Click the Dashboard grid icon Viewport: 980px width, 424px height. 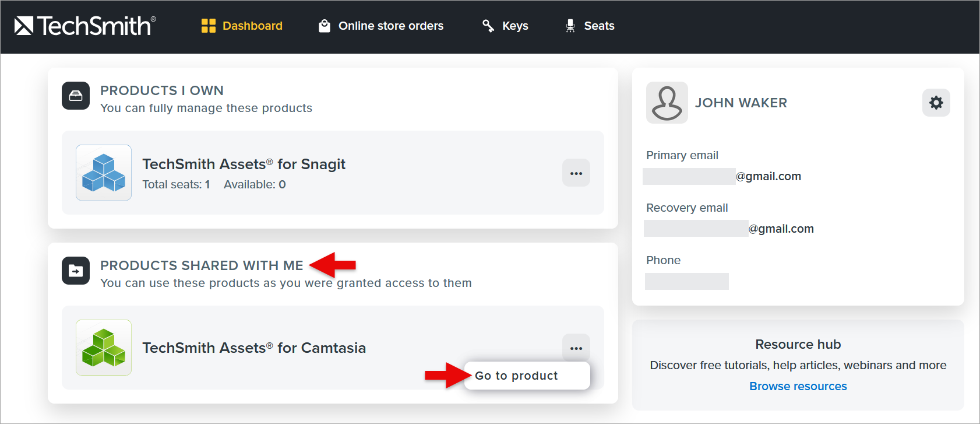209,26
